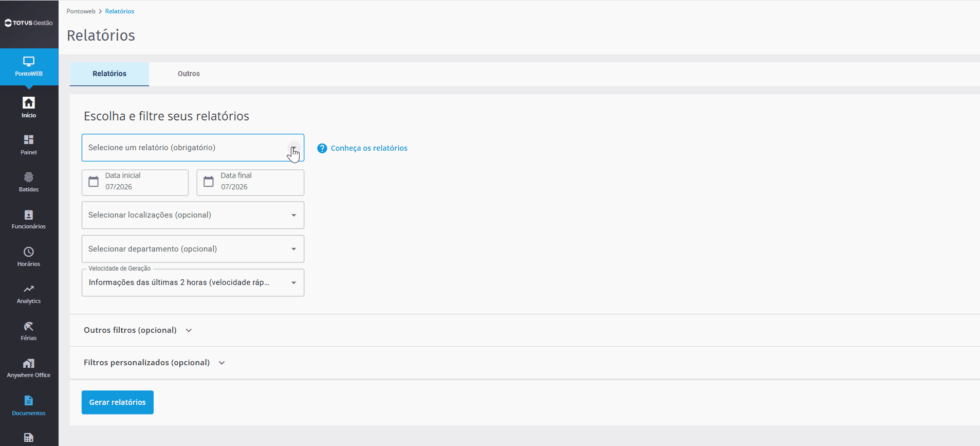
Task: Switch to the Relatórios tab
Action: point(109,74)
